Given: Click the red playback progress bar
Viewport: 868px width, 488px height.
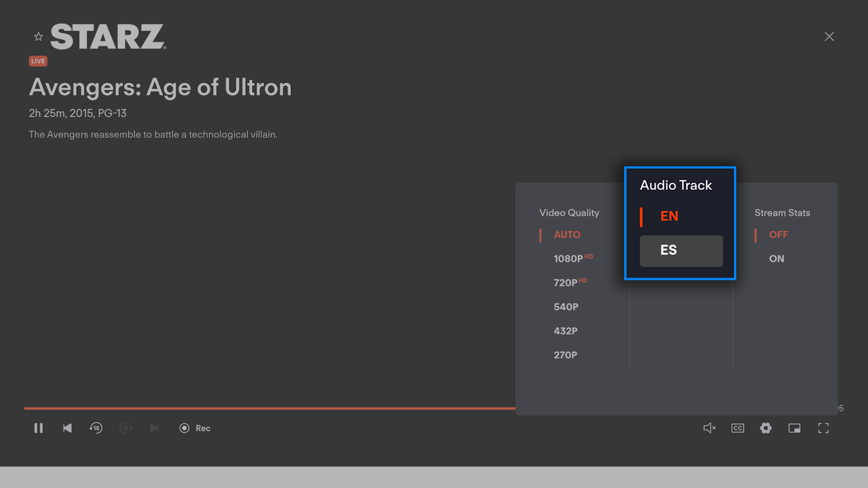Looking at the screenshot, I should tap(270, 408).
